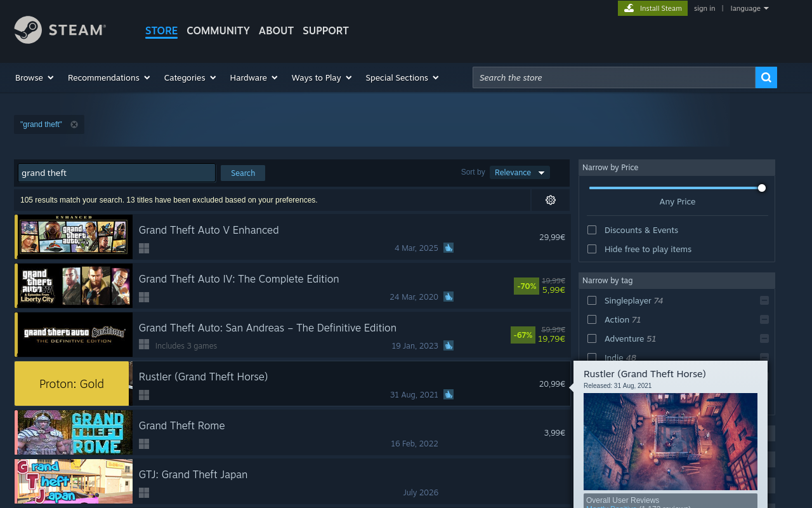Click the sign in link
The image size is (812, 508).
click(704, 8)
